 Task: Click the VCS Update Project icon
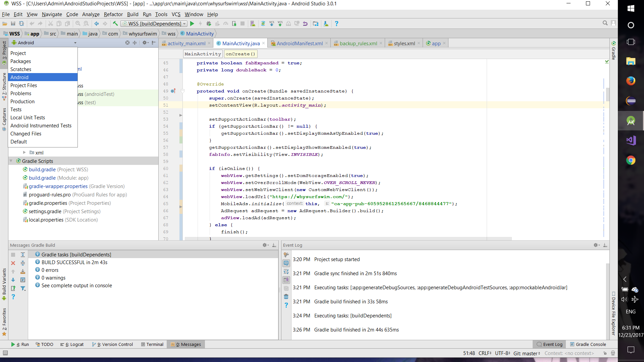click(x=272, y=24)
